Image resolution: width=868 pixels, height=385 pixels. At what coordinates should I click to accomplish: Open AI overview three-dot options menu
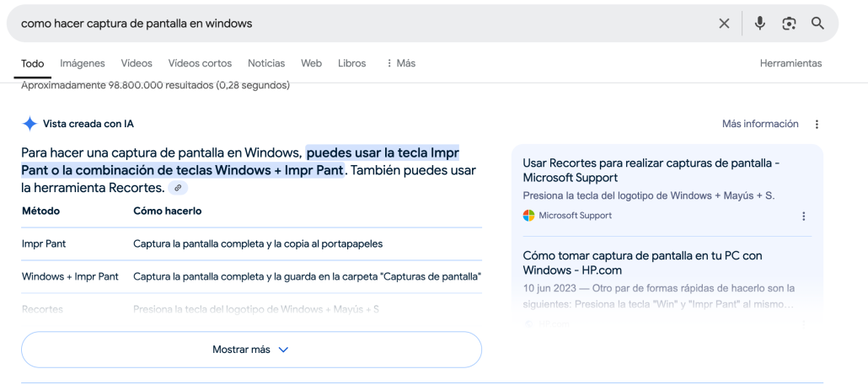tap(816, 125)
